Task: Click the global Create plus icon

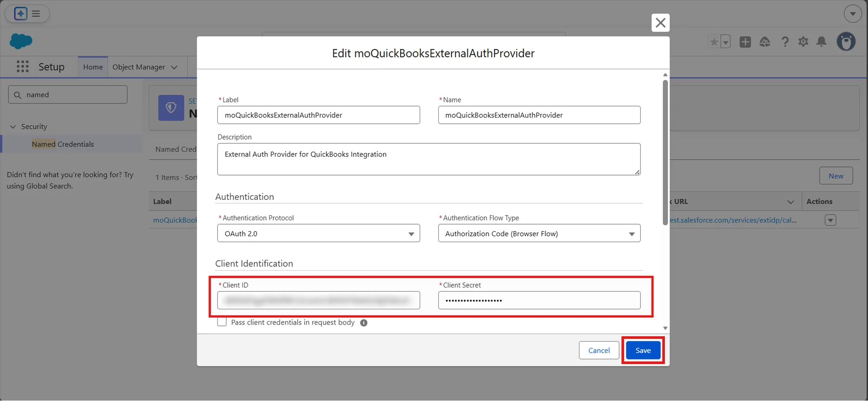Action: (x=745, y=42)
